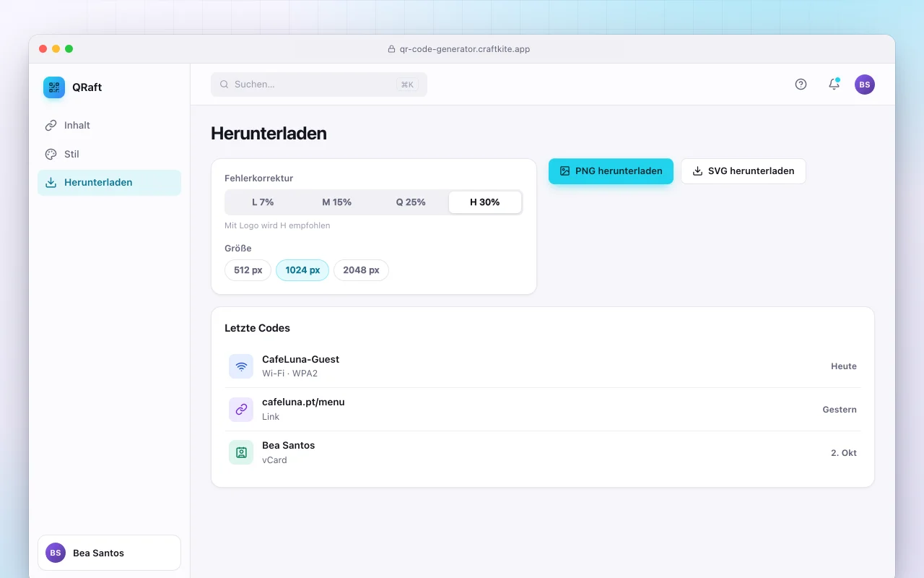Click the QRaft logo icon
The width and height of the screenshot is (924, 578).
54,87
